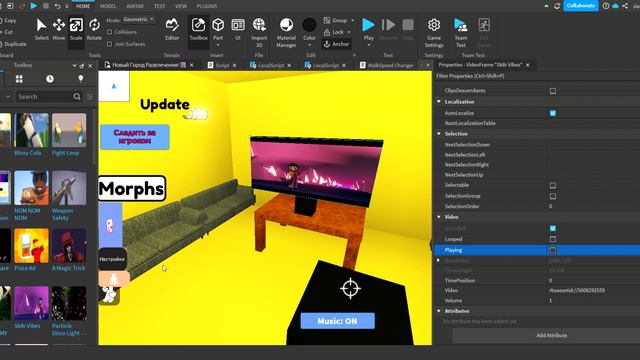Open the Mode Geometric dropdown
The width and height of the screenshot is (640, 360).
click(139, 20)
